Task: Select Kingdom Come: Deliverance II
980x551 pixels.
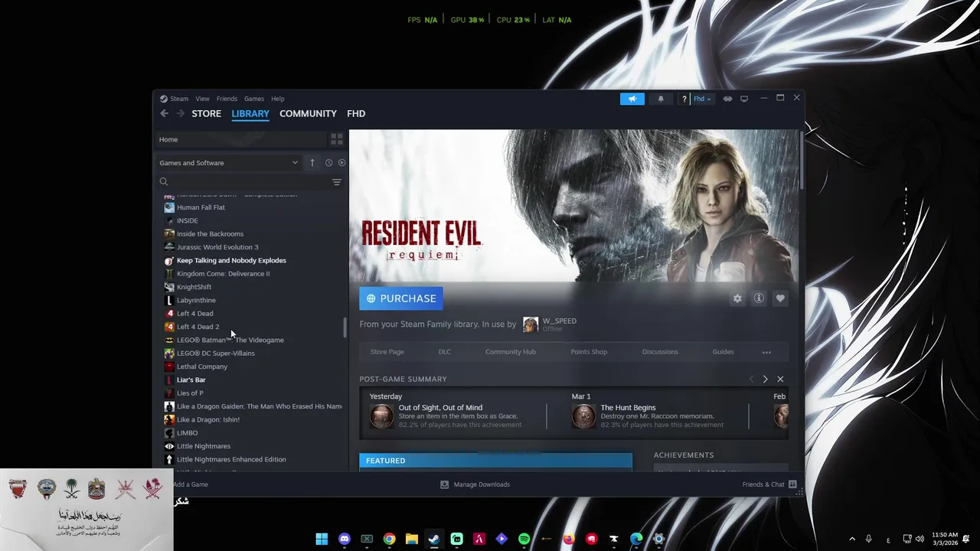Action: (223, 274)
